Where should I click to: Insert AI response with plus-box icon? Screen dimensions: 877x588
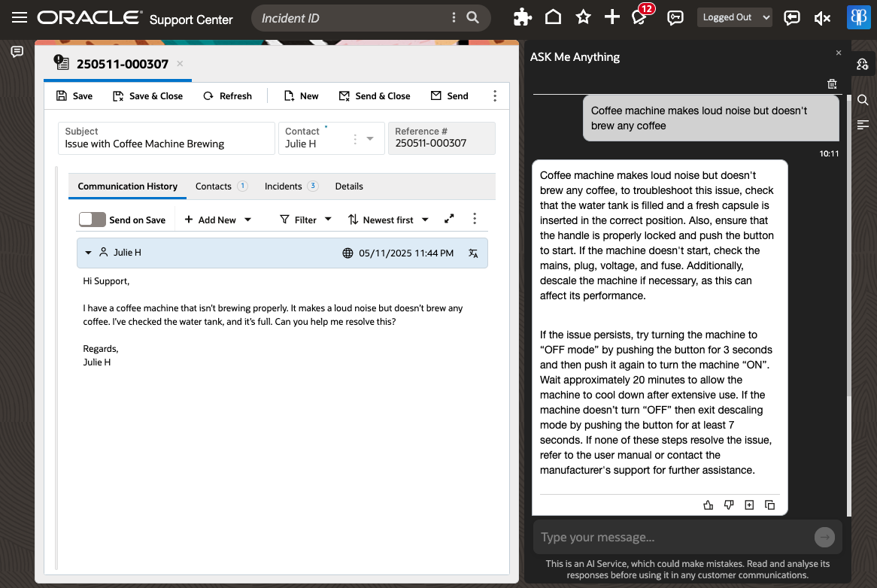[x=749, y=505]
